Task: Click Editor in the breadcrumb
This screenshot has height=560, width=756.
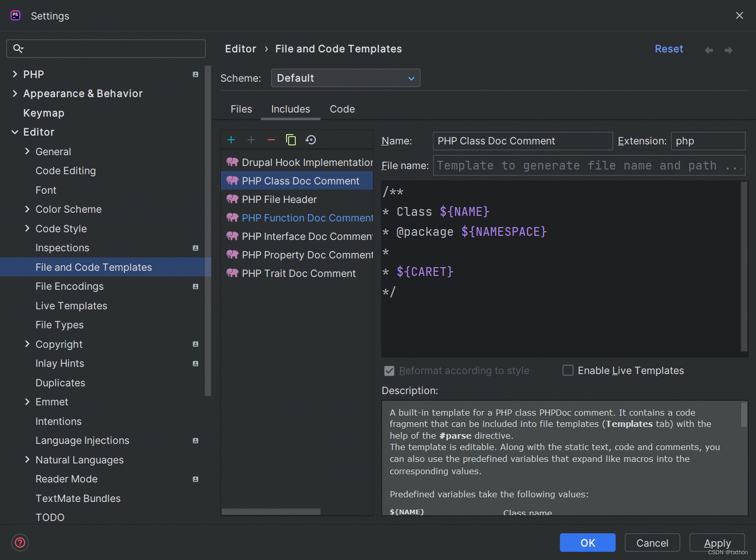Action: pyautogui.click(x=240, y=49)
